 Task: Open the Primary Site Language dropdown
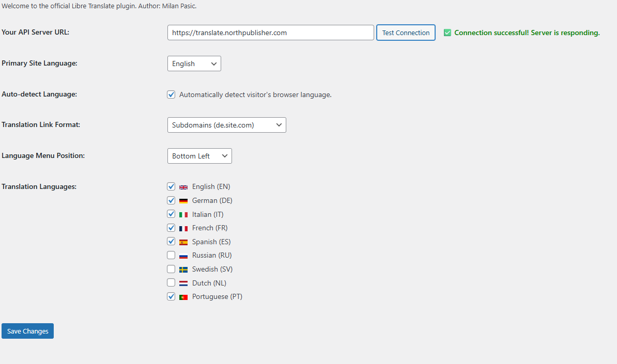click(194, 63)
